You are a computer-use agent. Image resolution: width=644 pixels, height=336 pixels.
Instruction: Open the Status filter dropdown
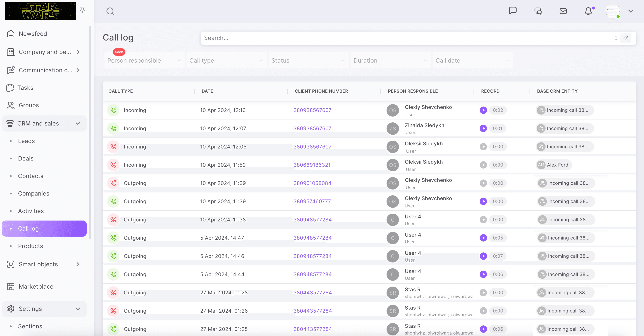[308, 61]
